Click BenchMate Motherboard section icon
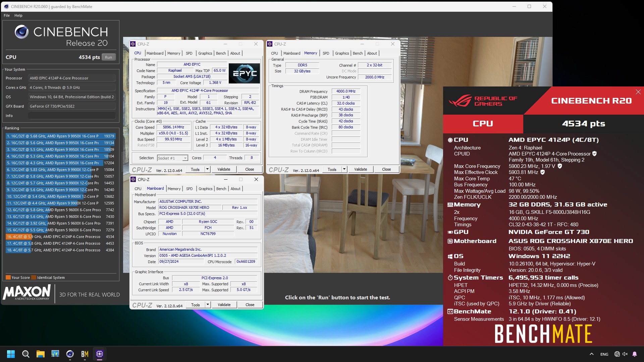Screen dimensions: 644x362 tap(450, 241)
